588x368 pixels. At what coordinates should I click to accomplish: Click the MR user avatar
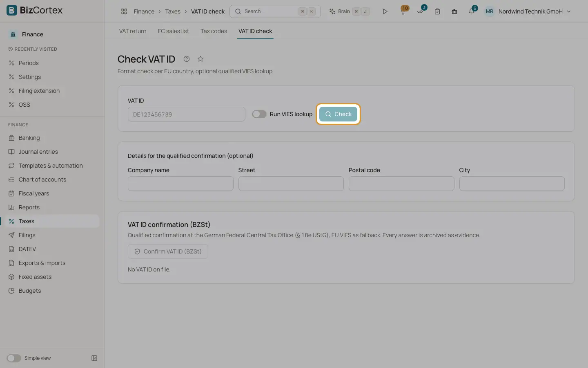490,11
